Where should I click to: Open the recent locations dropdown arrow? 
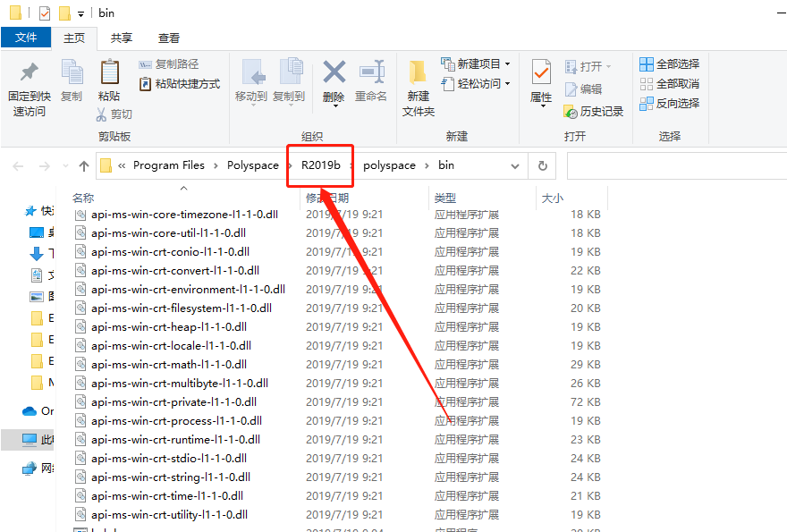point(65,166)
